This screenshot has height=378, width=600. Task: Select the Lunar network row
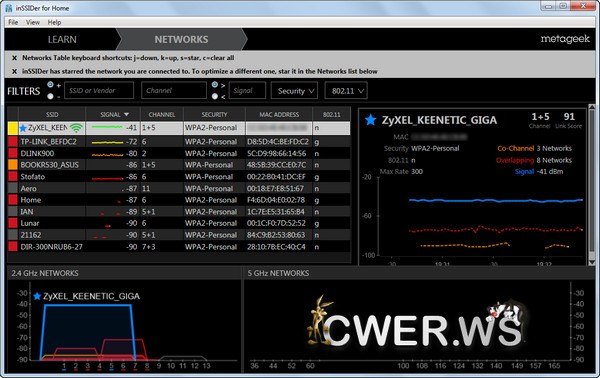pos(179,223)
